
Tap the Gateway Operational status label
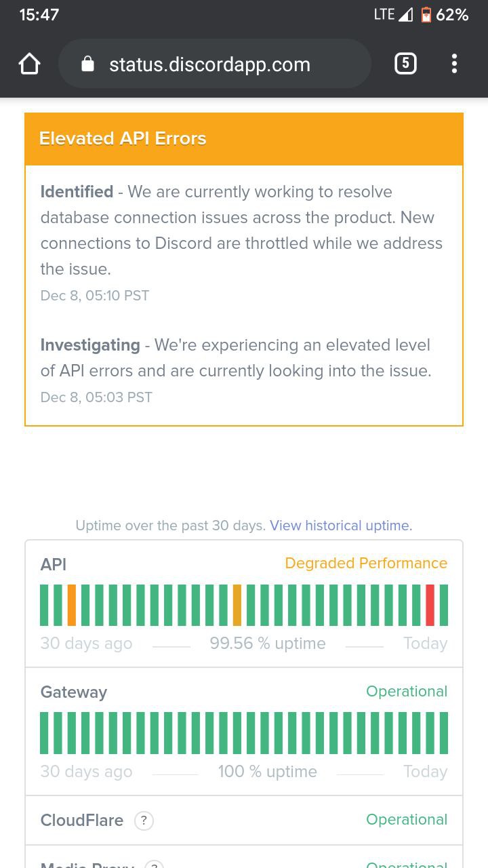pyautogui.click(x=407, y=692)
